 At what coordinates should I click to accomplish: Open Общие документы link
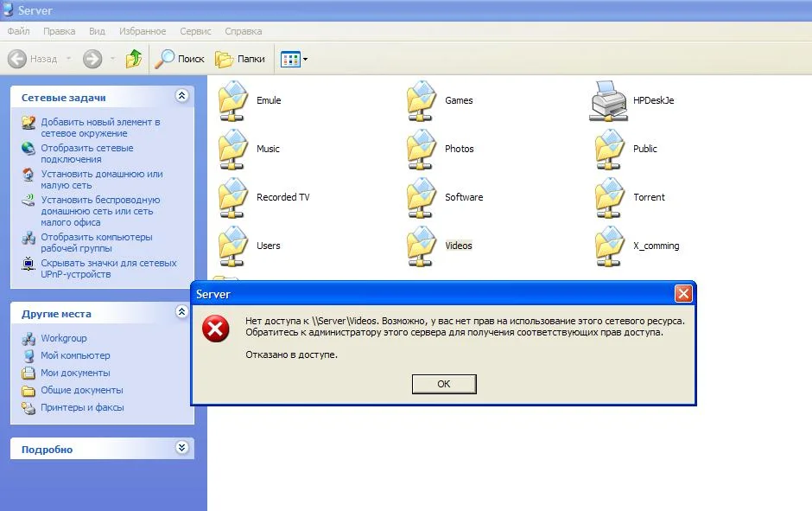point(82,390)
